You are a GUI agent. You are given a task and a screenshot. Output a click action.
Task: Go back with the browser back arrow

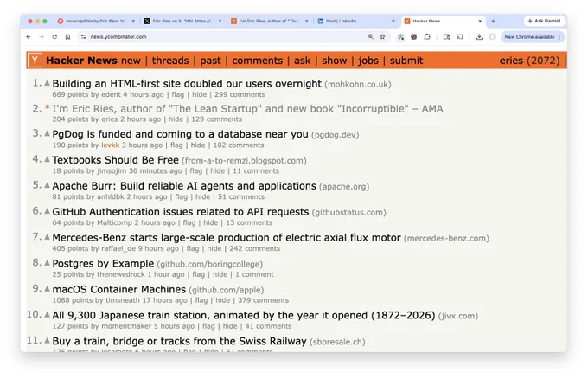coord(29,36)
